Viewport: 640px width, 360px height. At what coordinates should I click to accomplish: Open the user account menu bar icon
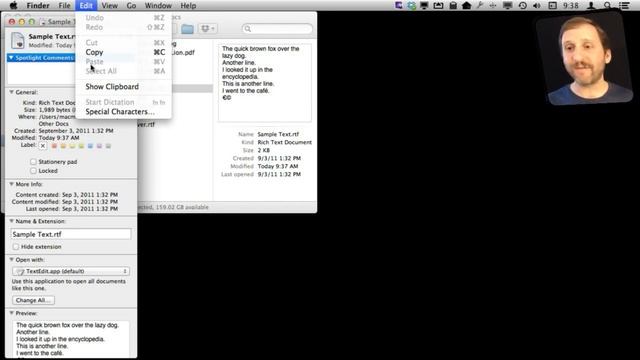pyautogui.click(x=591, y=5)
